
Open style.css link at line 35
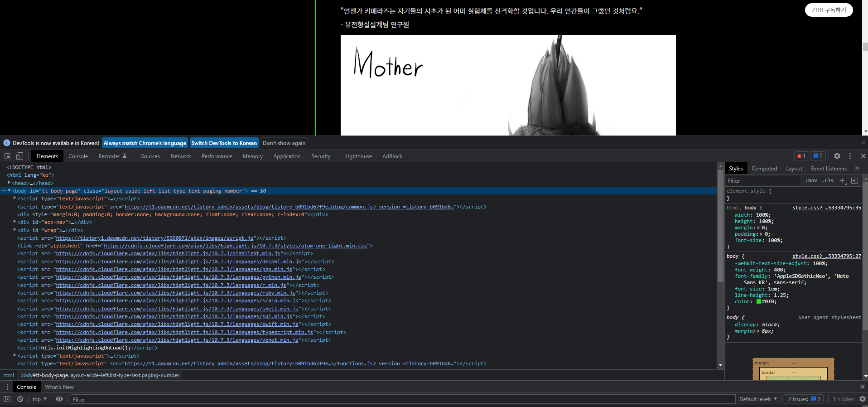click(826, 208)
